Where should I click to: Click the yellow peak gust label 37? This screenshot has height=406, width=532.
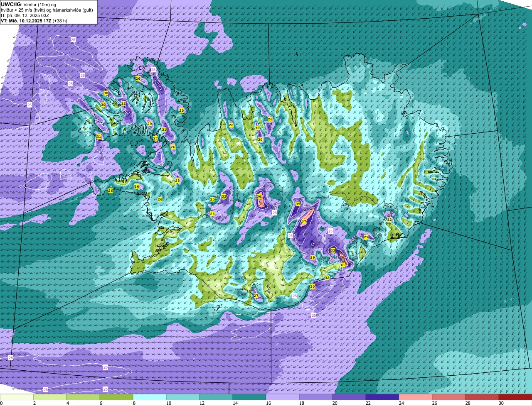coord(304,222)
